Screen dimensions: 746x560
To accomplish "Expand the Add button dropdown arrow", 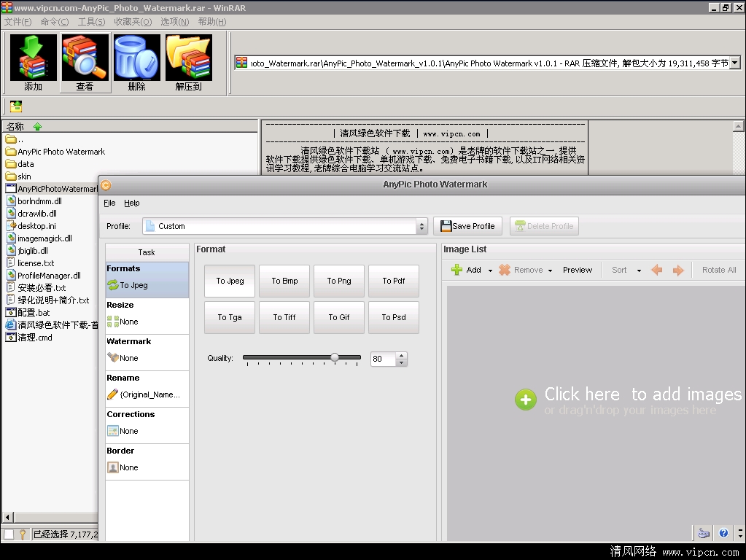I will tap(490, 271).
